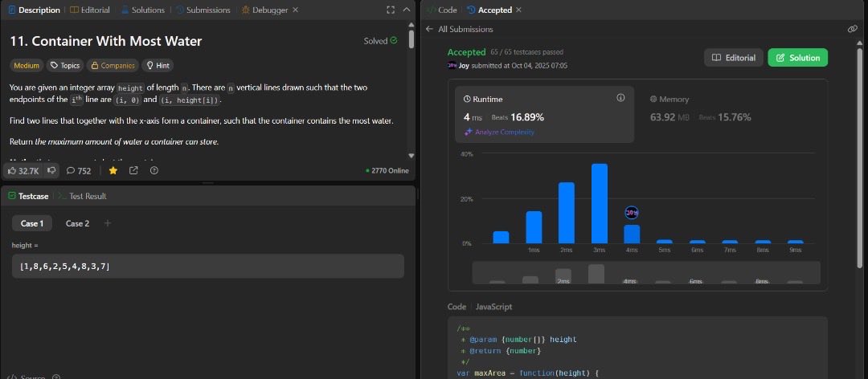
Task: Like the problem (32.7K thumbs up)
Action: (23, 171)
